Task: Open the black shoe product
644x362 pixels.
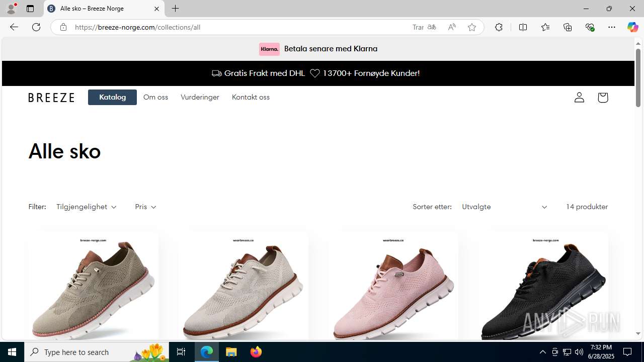Action: point(543,286)
